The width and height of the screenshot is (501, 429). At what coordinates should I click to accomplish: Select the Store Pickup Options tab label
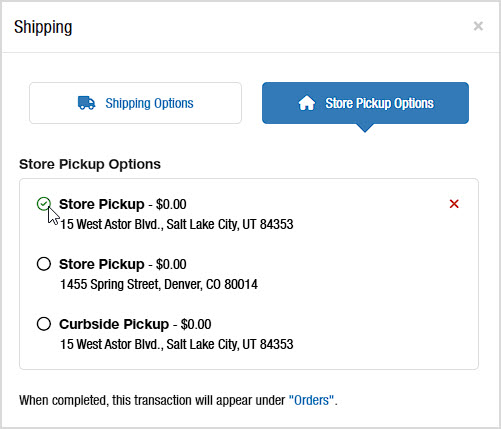(x=379, y=103)
